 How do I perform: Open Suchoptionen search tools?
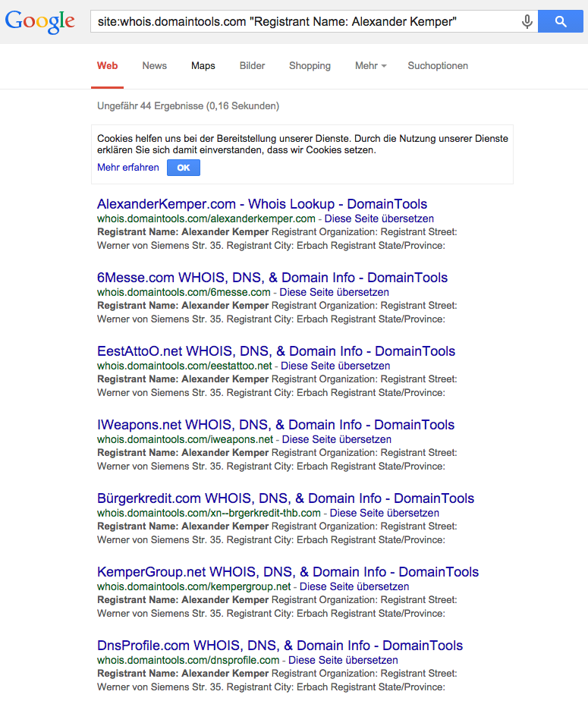click(438, 66)
